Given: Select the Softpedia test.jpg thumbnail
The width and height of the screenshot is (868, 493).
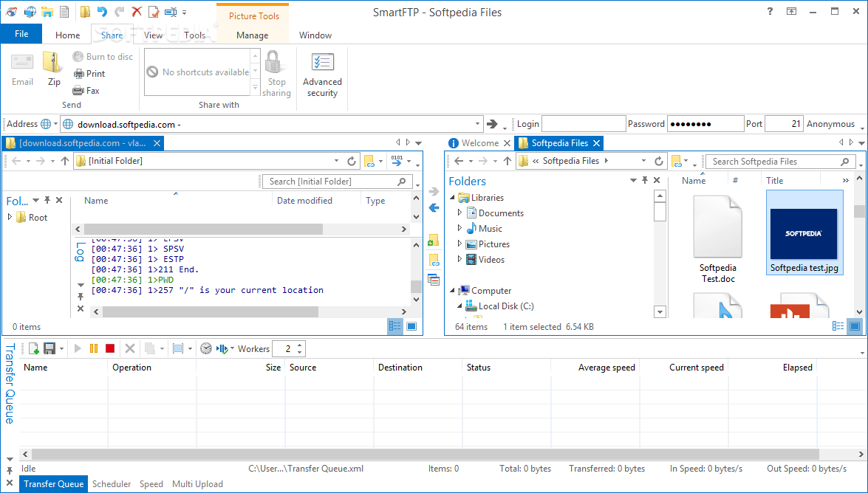Looking at the screenshot, I should (x=804, y=232).
